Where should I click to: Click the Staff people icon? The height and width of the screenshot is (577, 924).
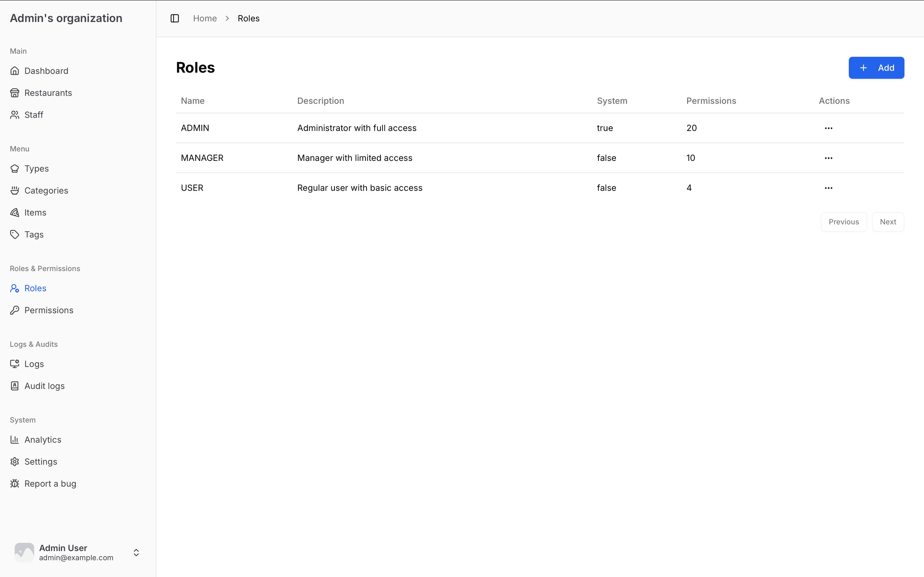point(14,115)
